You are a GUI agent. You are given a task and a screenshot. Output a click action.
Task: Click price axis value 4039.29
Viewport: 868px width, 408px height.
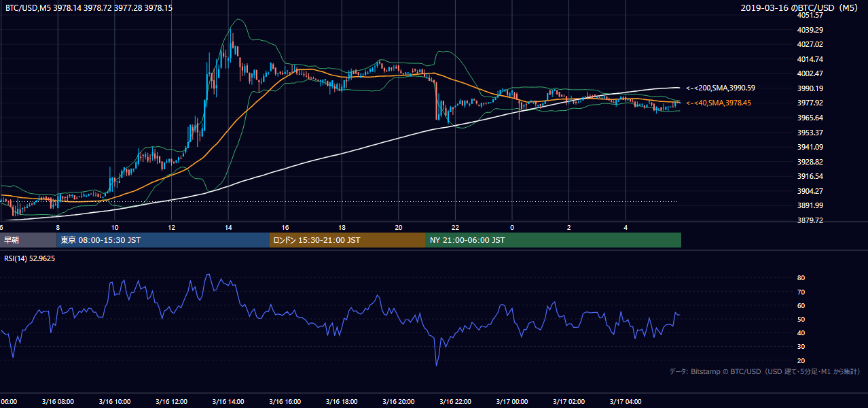[x=810, y=30]
